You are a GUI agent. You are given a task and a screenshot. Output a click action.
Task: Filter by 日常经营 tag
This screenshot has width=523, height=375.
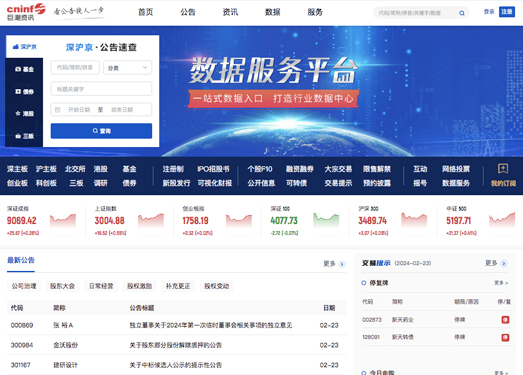[x=101, y=286]
